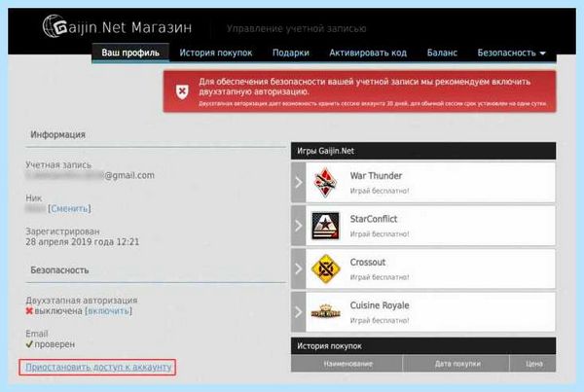Select the Ваш профиль tab
This screenshot has height=392, width=584.
tap(130, 53)
